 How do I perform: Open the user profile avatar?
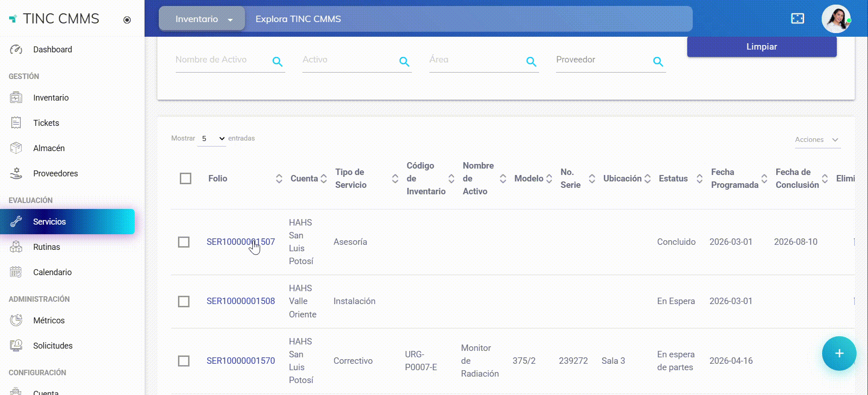pos(836,19)
